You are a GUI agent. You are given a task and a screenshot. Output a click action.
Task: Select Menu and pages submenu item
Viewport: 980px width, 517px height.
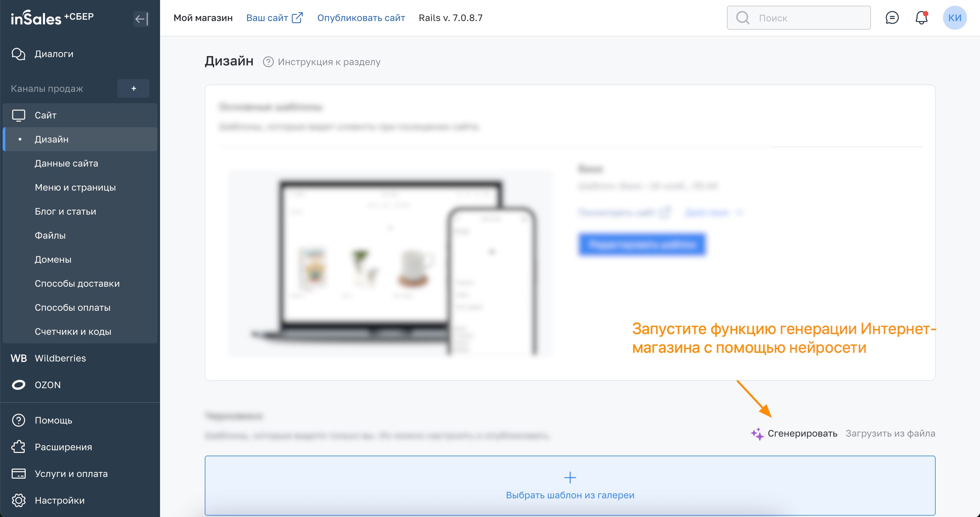point(75,187)
